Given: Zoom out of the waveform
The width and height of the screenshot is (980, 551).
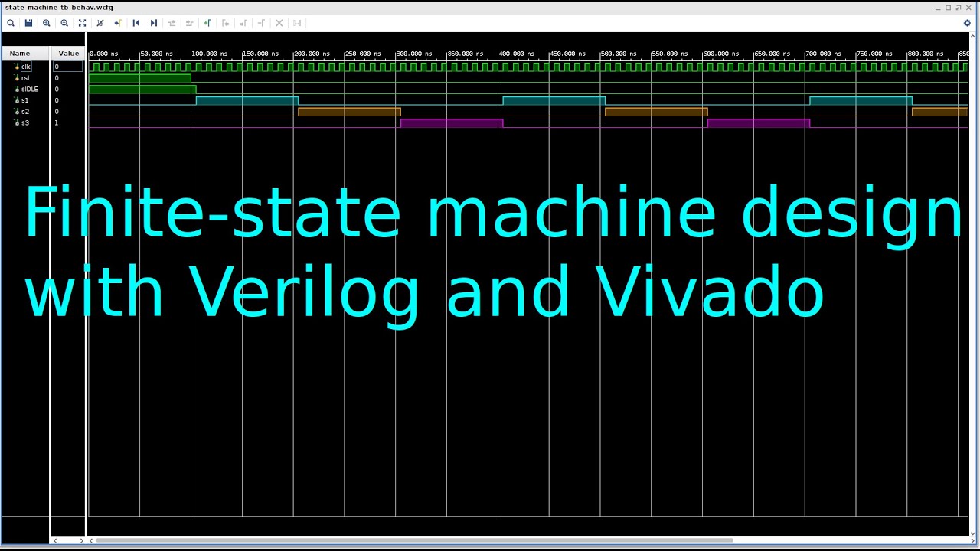Looking at the screenshot, I should coord(64,23).
